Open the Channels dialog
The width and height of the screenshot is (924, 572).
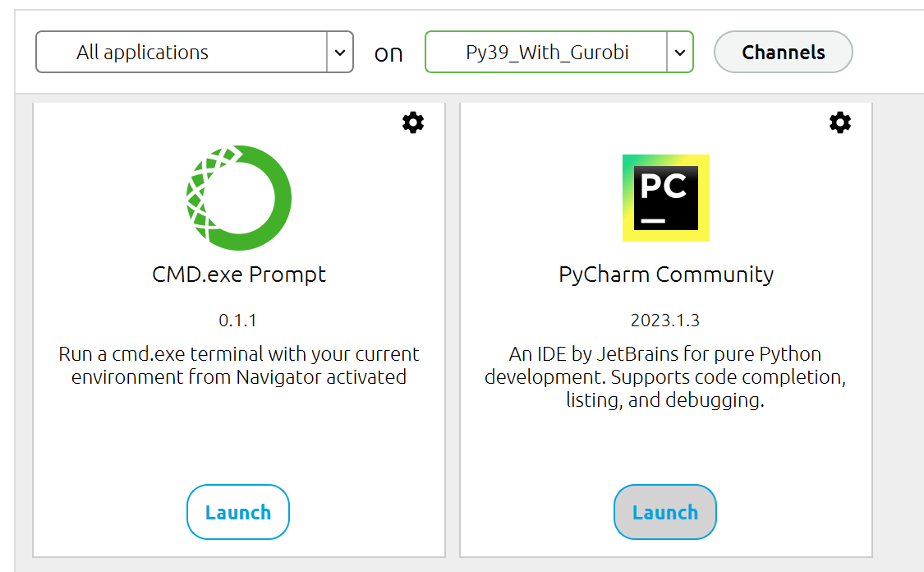[783, 53]
